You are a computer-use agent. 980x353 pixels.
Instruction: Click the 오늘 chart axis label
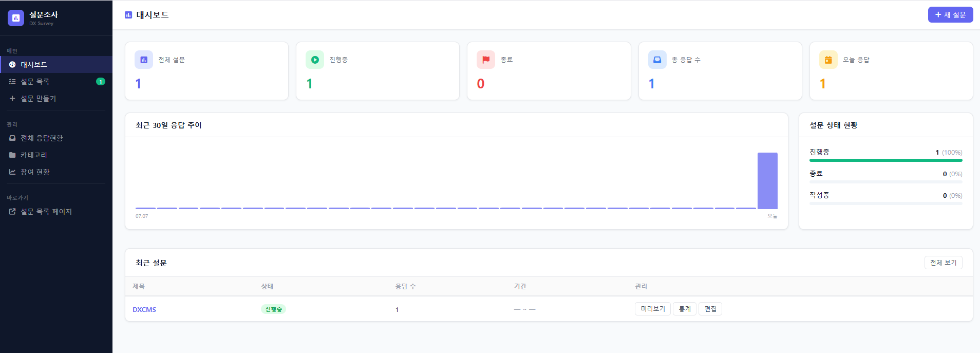[772, 216]
